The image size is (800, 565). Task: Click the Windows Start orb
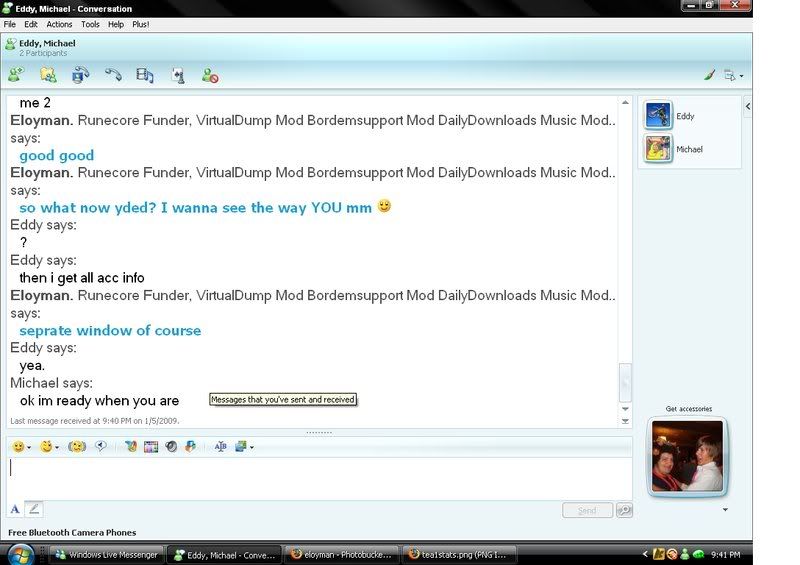[20, 554]
